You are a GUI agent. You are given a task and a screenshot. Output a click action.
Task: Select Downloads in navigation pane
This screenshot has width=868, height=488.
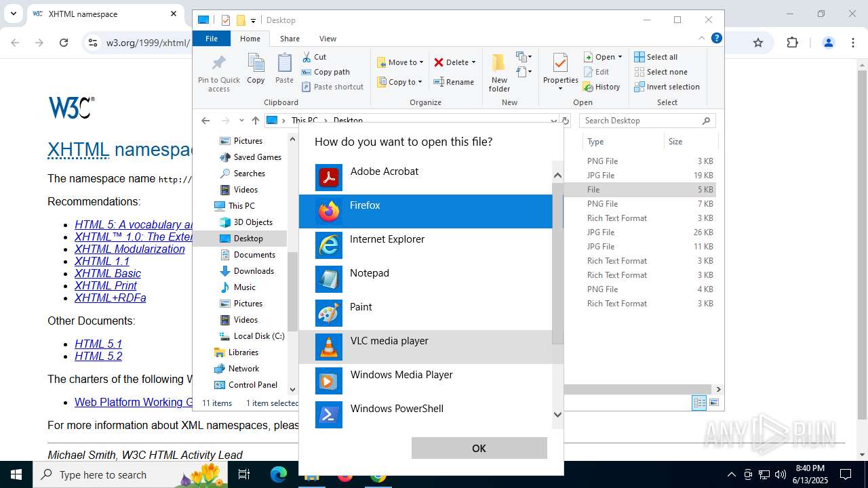point(247,271)
